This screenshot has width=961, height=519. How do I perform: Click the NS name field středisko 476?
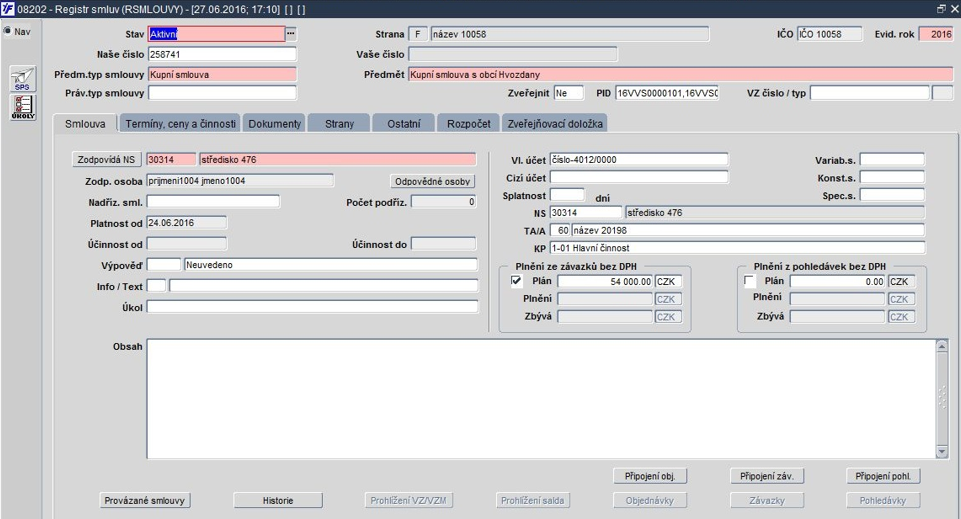(775, 213)
